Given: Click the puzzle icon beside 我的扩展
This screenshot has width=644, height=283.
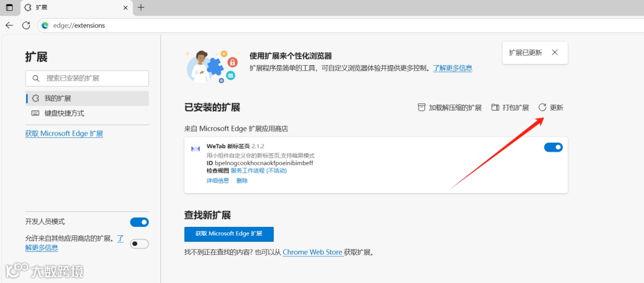Looking at the screenshot, I should (35, 99).
